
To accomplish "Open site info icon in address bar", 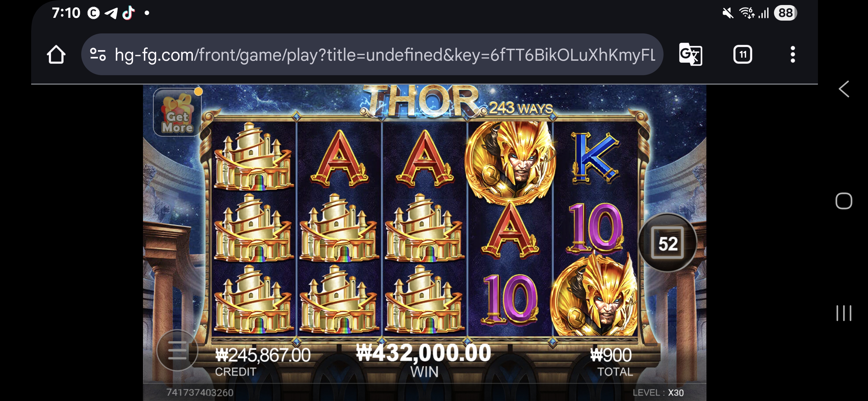I will point(98,54).
